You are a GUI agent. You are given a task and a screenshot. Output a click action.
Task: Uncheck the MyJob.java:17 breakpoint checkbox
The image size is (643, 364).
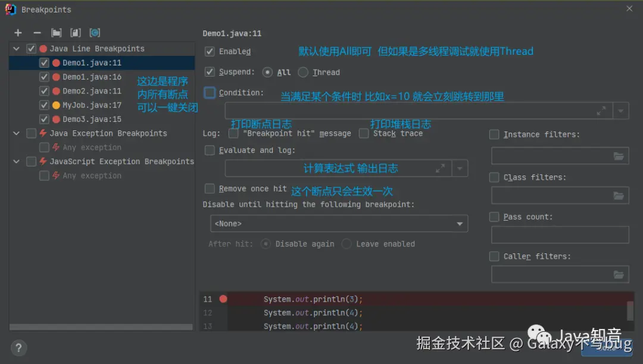pyautogui.click(x=44, y=105)
